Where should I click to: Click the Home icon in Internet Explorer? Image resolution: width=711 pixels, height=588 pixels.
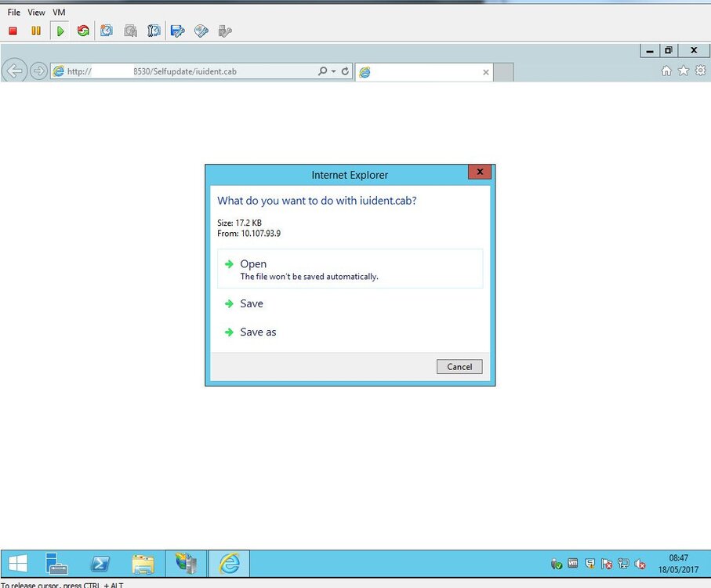coord(666,71)
